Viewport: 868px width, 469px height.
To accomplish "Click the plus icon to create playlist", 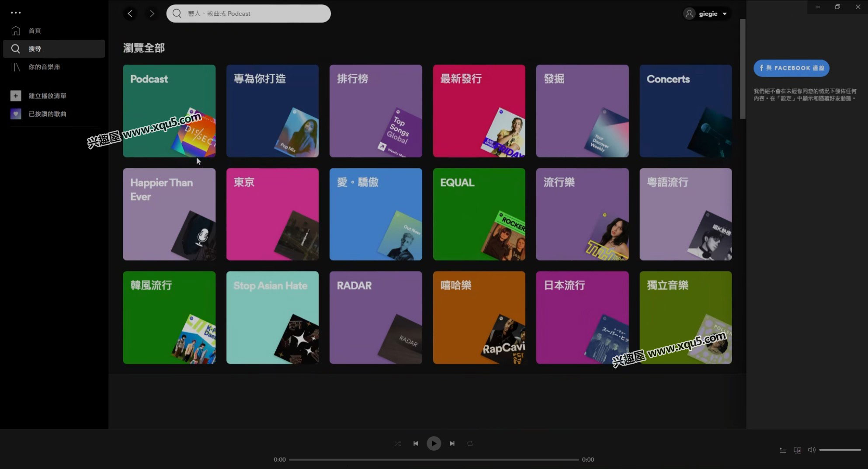I will click(16, 96).
